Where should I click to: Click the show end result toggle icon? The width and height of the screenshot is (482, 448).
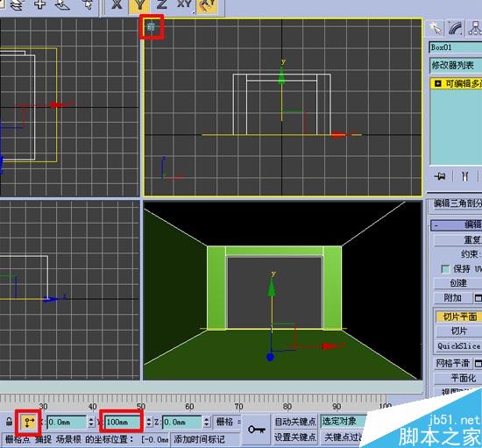[465, 176]
